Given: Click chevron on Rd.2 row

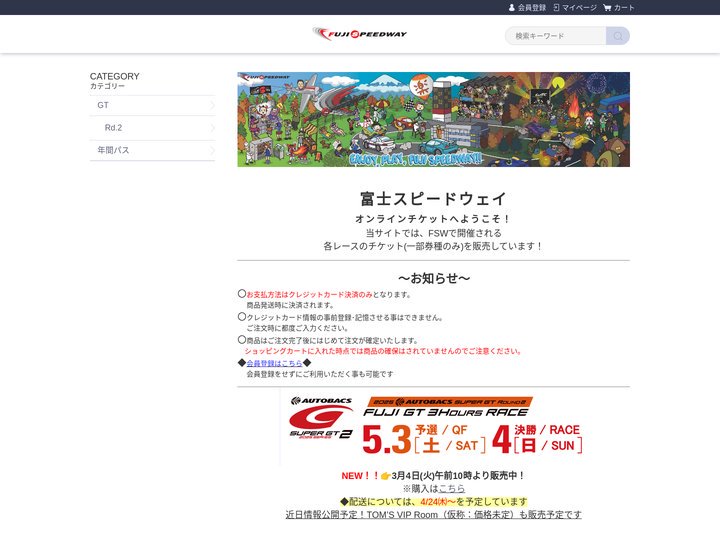Looking at the screenshot, I should pos(212,128).
